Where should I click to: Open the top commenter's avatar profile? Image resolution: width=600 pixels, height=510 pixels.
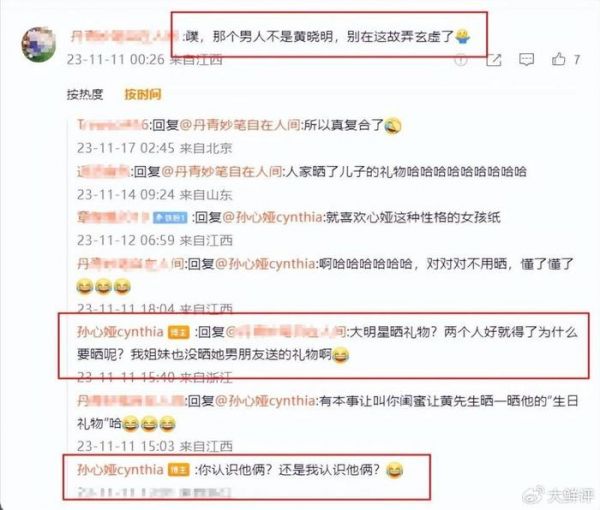pos(38,44)
